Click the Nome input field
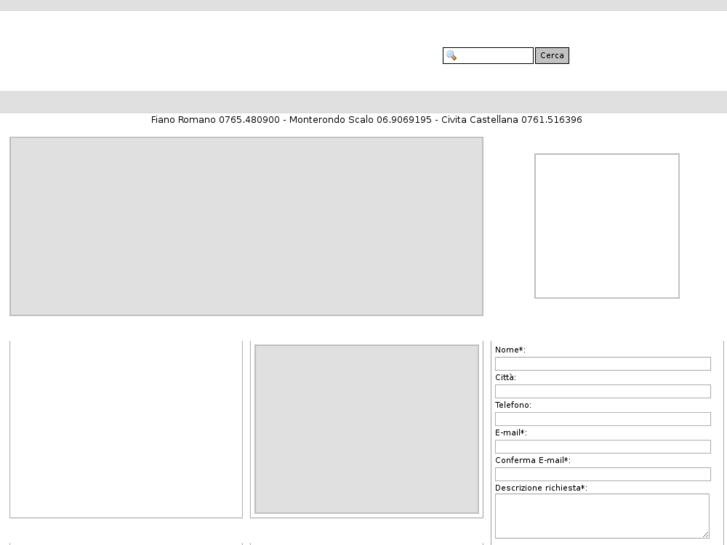The width and height of the screenshot is (727, 545). pos(603,364)
